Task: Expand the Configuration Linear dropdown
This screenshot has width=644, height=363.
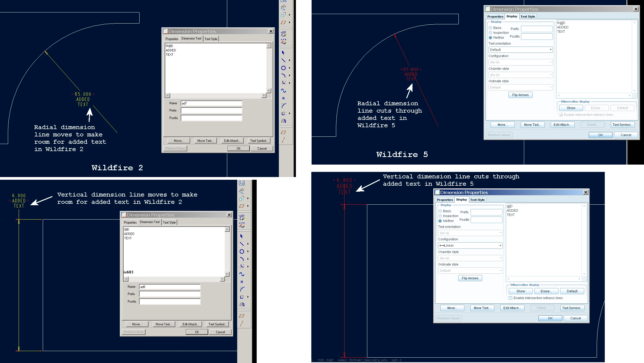Action: click(x=470, y=246)
